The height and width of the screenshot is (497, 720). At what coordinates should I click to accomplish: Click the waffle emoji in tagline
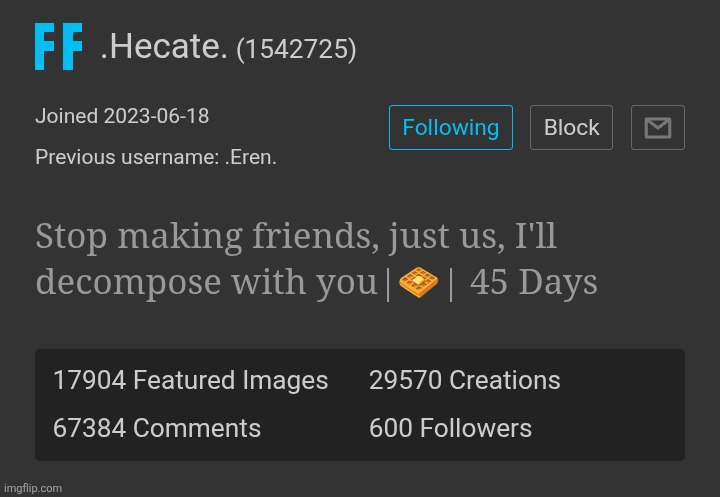pyautogui.click(x=418, y=284)
